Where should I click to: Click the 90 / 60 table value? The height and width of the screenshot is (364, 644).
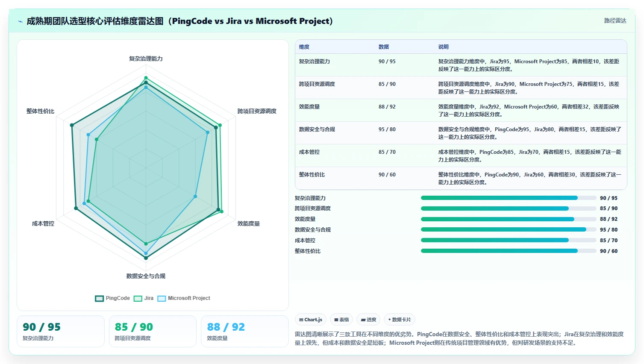tap(387, 175)
